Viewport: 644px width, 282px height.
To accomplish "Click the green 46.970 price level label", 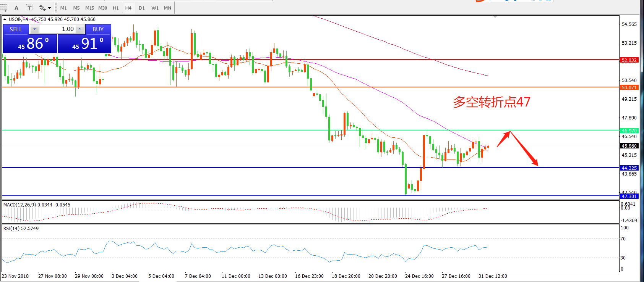I will coord(629,131).
